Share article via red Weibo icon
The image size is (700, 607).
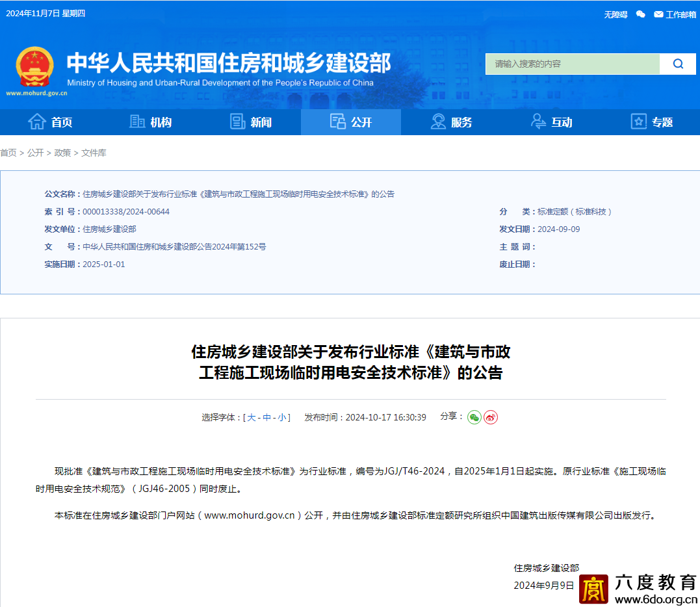491,417
